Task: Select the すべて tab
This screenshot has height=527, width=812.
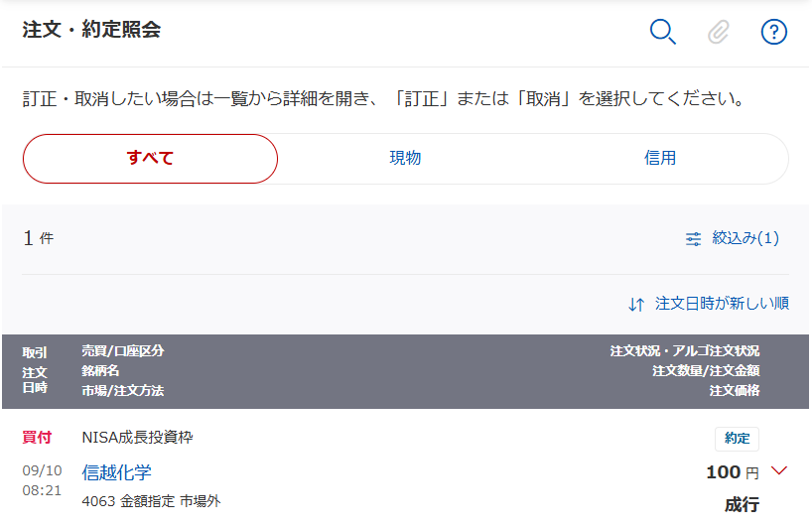Action: pyautogui.click(x=150, y=159)
